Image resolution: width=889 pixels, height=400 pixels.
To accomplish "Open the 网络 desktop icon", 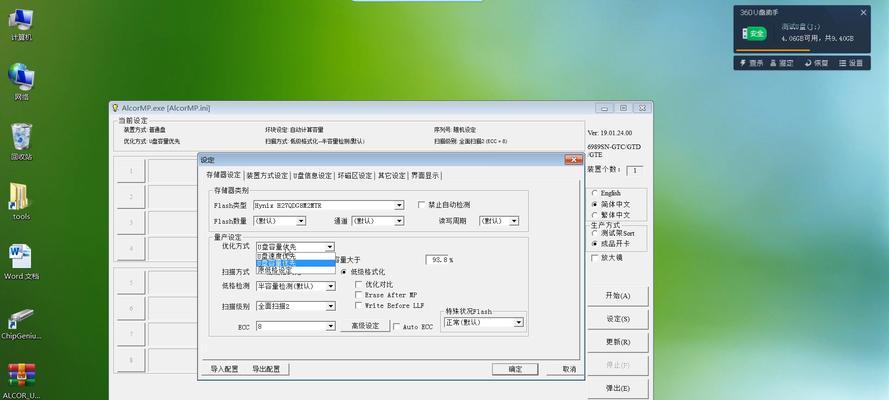I will pos(21,82).
